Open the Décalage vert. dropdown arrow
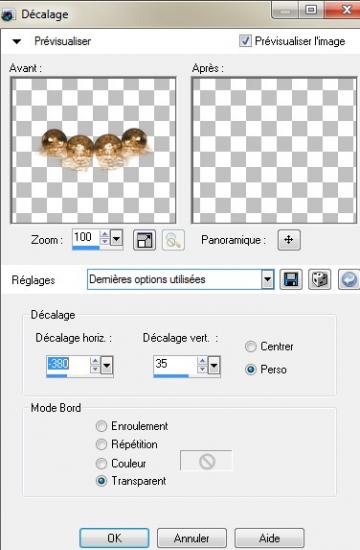This screenshot has width=360, height=550. coord(214,366)
